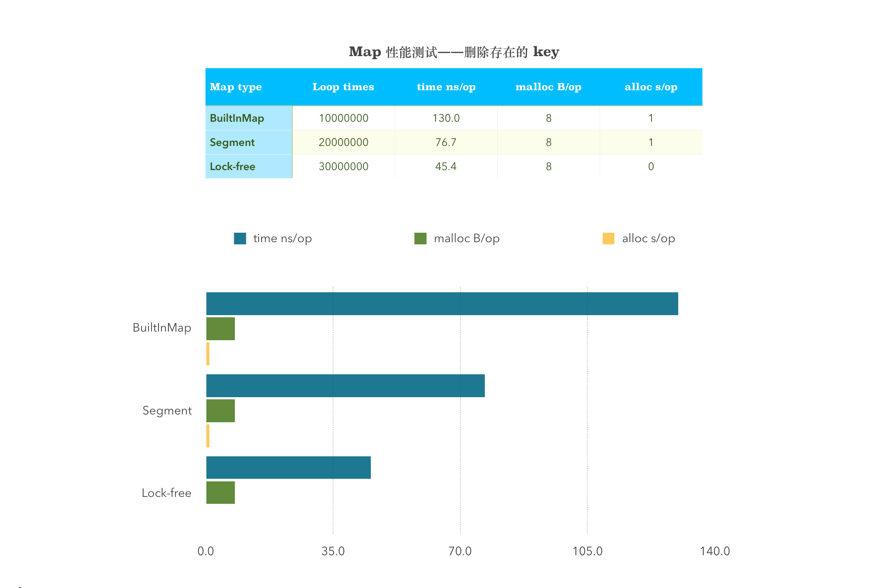Click Segment's yellow alloc bar in chart
Screen dimensions: 882x588
pyautogui.click(x=208, y=436)
